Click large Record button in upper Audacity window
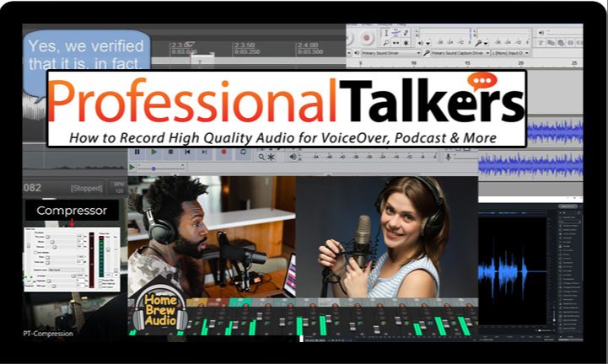The height and width of the screenshot is (364, 608). (367, 38)
